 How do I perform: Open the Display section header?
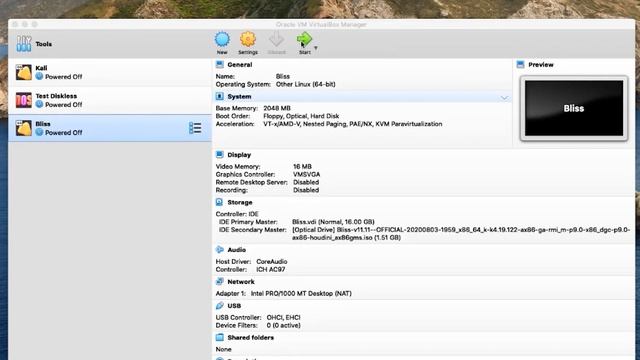(x=239, y=155)
